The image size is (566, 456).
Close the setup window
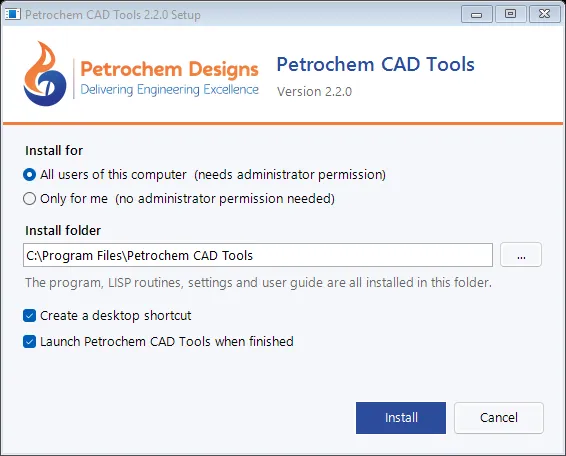pyautogui.click(x=544, y=14)
